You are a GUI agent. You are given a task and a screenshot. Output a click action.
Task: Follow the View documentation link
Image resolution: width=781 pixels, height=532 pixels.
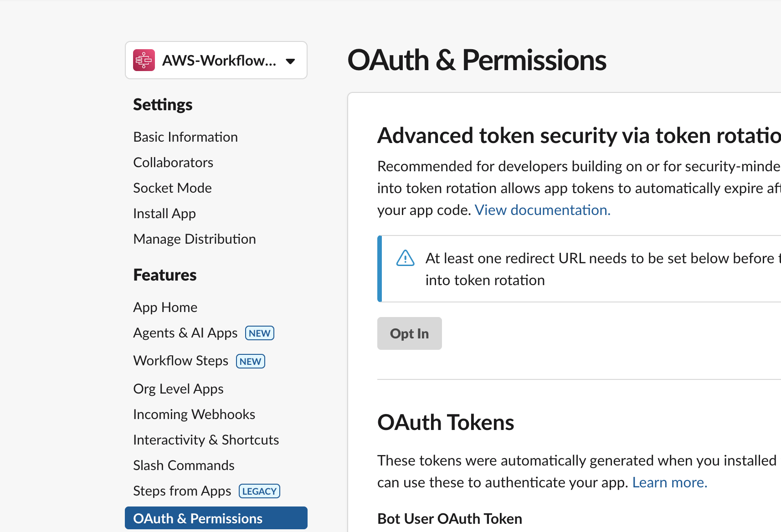(542, 210)
